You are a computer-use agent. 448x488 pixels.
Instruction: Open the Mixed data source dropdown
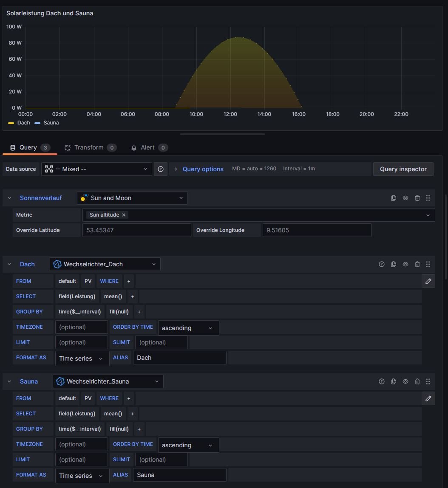click(96, 169)
